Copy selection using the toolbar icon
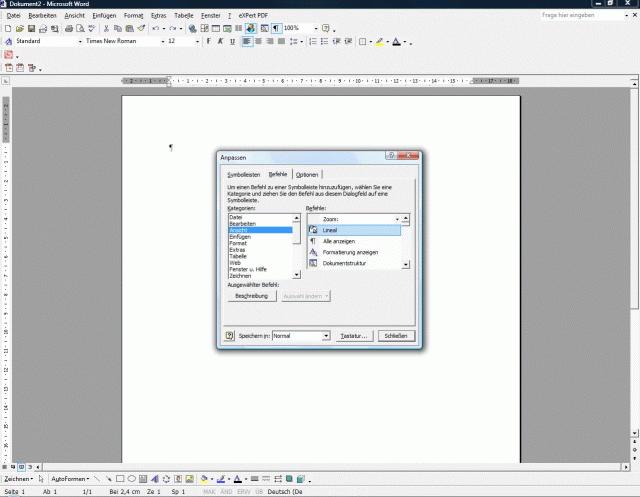Screen dimensions: 640x497 118,29
